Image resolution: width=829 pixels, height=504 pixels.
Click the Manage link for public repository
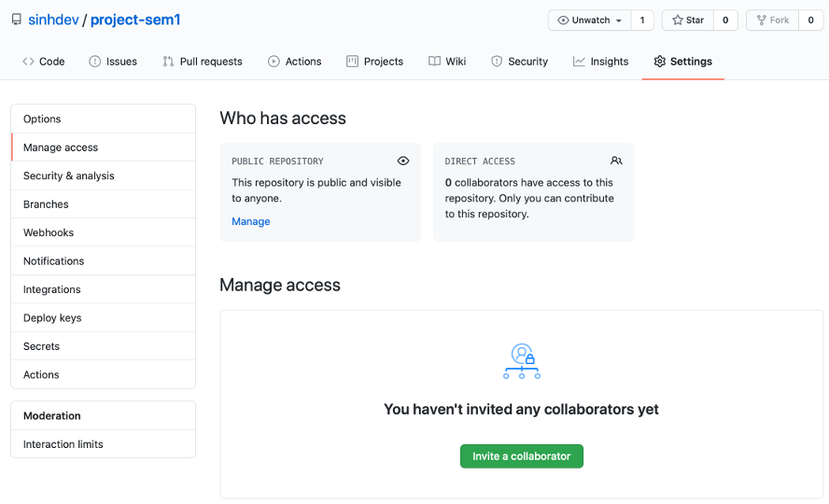click(250, 221)
